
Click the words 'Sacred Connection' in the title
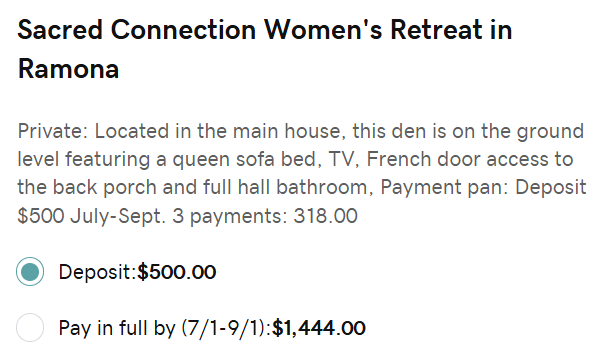tap(137, 30)
